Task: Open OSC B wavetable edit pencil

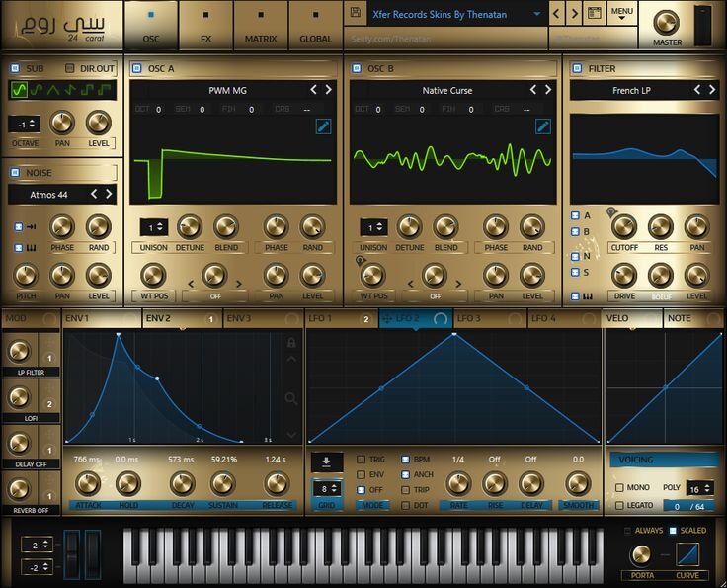Action: [x=543, y=126]
